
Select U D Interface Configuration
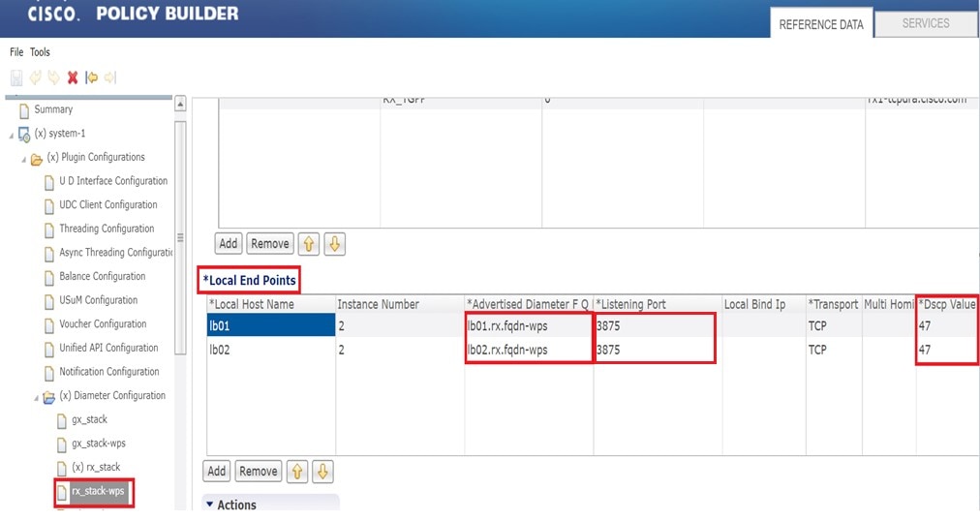[113, 181]
